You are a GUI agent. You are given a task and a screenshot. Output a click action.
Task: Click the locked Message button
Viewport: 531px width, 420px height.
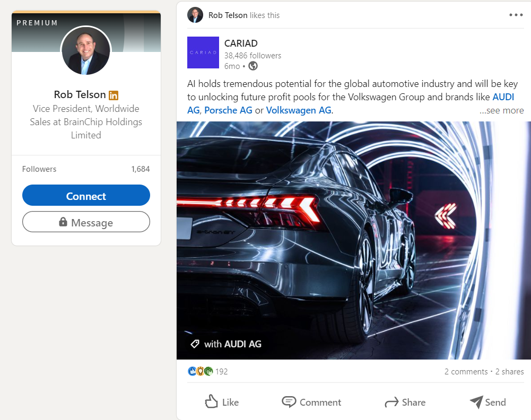[86, 222]
